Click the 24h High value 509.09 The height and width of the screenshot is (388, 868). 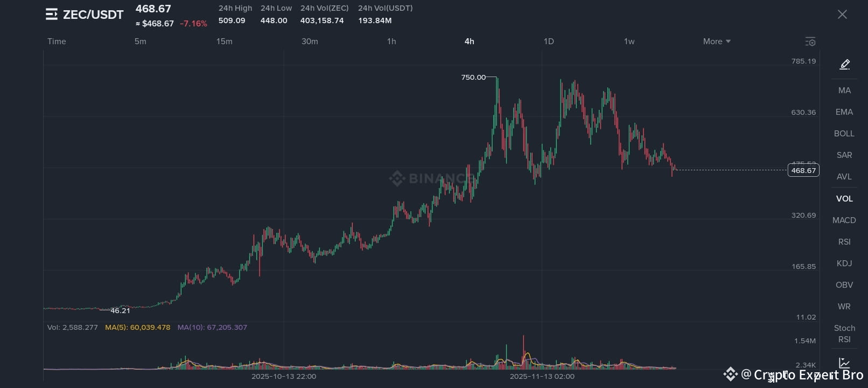(232, 20)
